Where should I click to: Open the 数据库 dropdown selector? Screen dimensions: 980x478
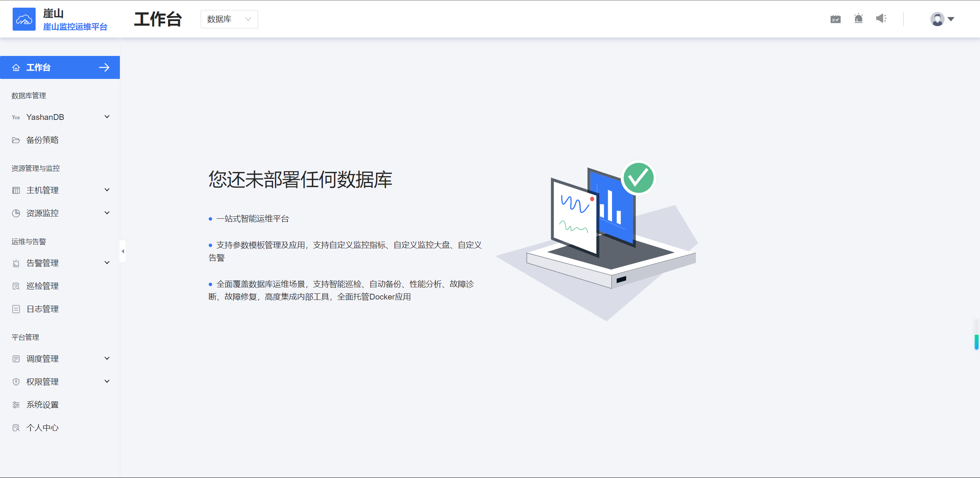point(229,19)
